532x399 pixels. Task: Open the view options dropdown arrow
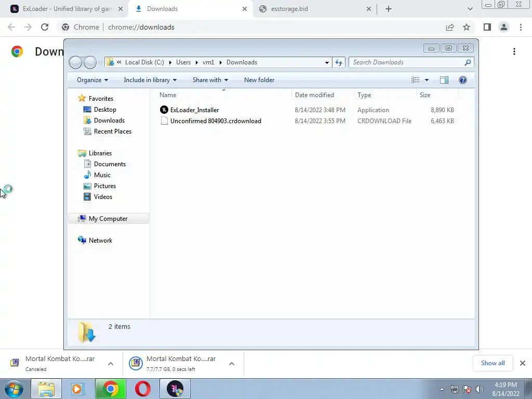point(427,80)
